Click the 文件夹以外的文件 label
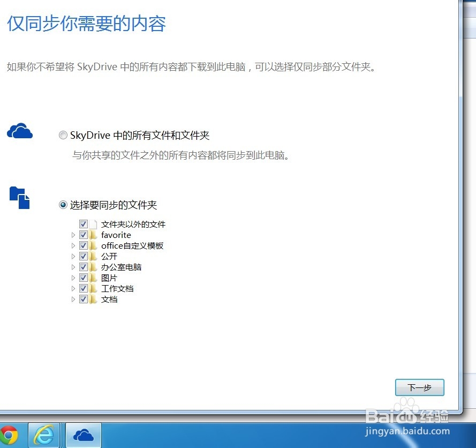Viewport: 476px width, 448px height. coord(133,224)
